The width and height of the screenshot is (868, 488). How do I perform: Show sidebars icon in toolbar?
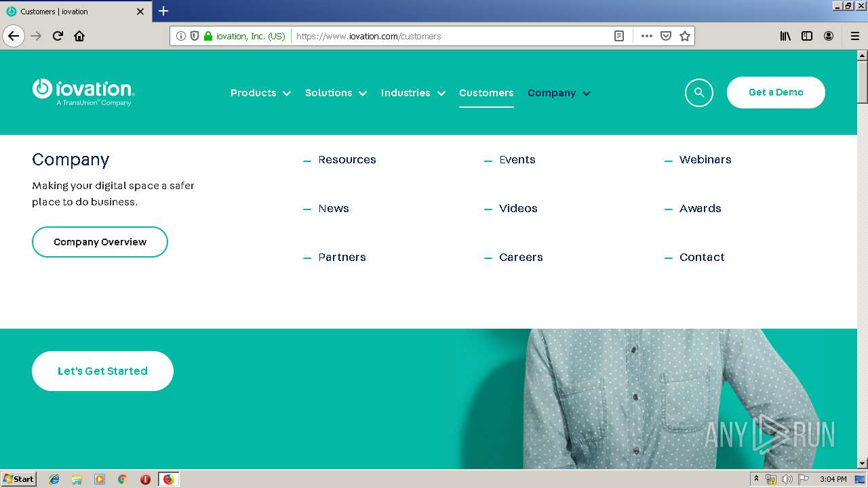coord(807,36)
